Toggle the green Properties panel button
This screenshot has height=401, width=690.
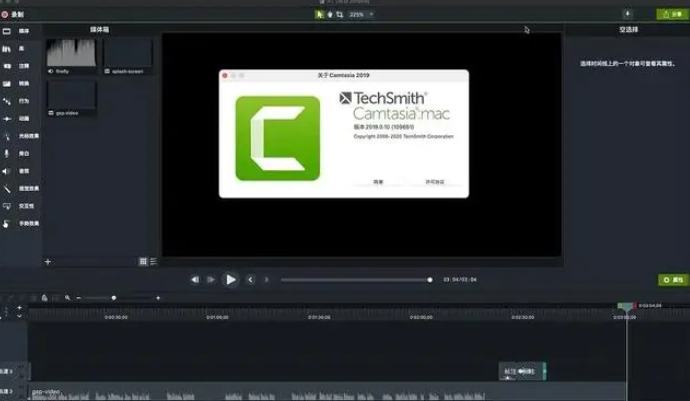point(672,280)
